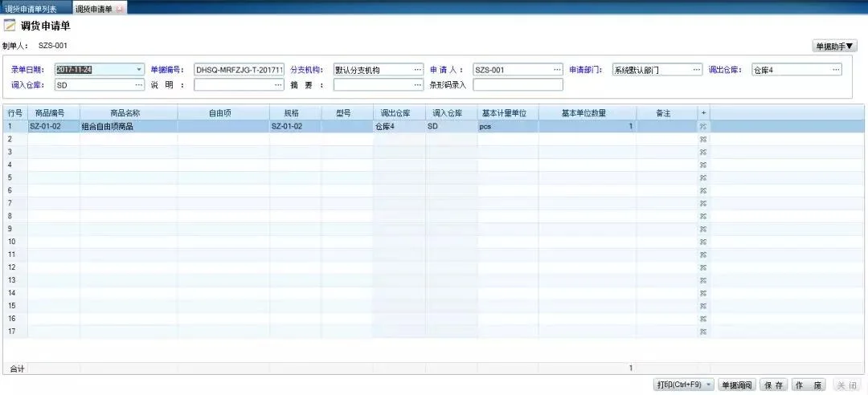The image size is (868, 395).
Task: Click into the 条形码录入 input field
Action: pos(518,85)
